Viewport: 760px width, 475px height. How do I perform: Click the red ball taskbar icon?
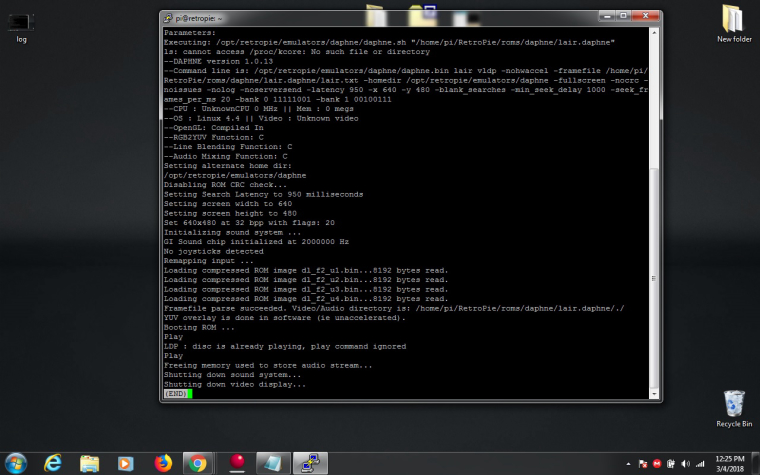238,462
